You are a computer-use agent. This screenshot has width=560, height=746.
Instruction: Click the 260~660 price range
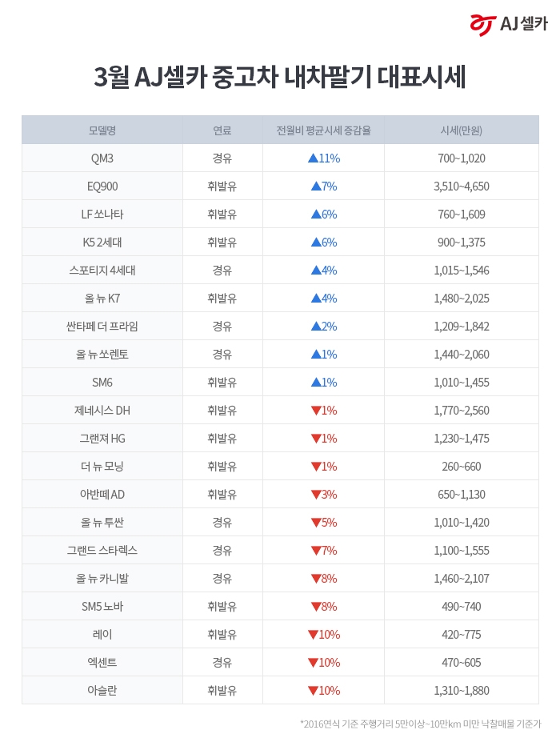tap(462, 467)
